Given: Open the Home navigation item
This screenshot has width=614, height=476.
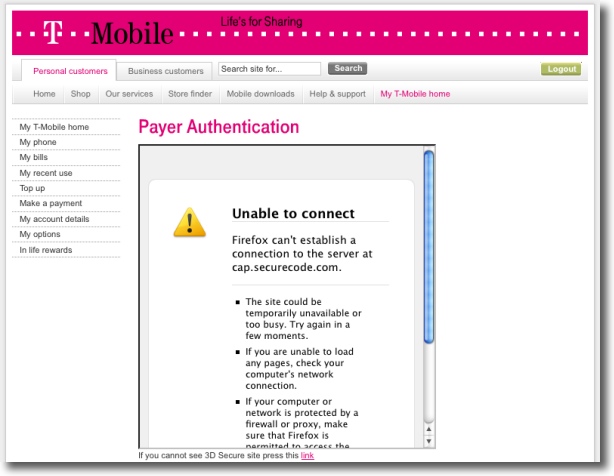Looking at the screenshot, I should (44, 94).
